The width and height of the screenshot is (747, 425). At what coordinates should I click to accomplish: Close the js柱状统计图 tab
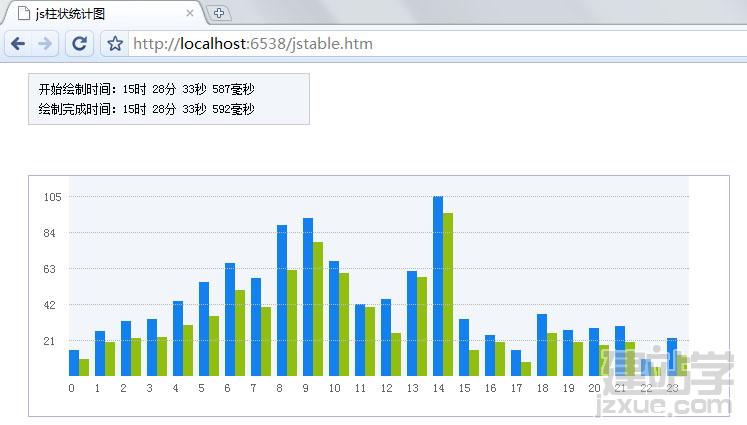tap(190, 13)
